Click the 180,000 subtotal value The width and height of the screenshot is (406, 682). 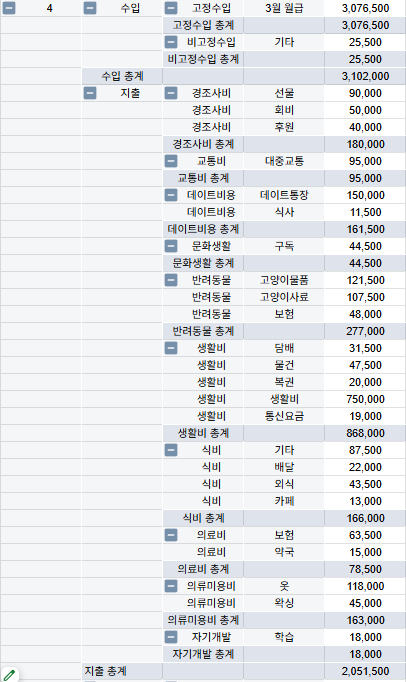tap(365, 144)
